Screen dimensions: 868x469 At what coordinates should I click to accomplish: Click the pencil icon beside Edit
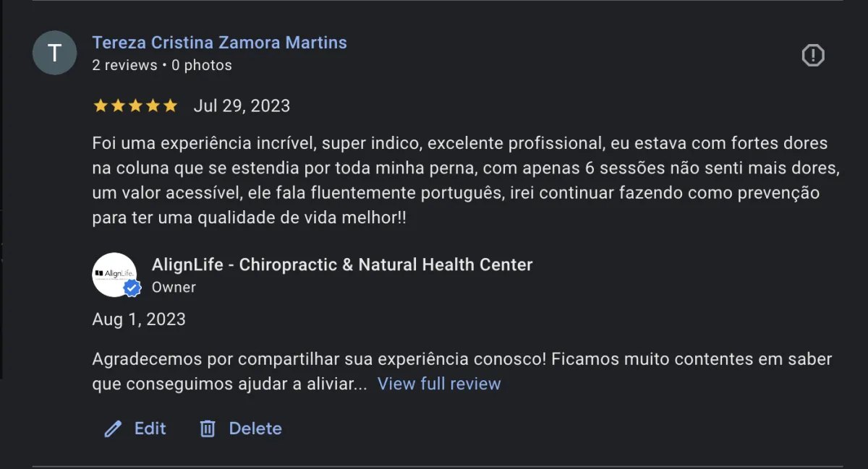click(113, 429)
